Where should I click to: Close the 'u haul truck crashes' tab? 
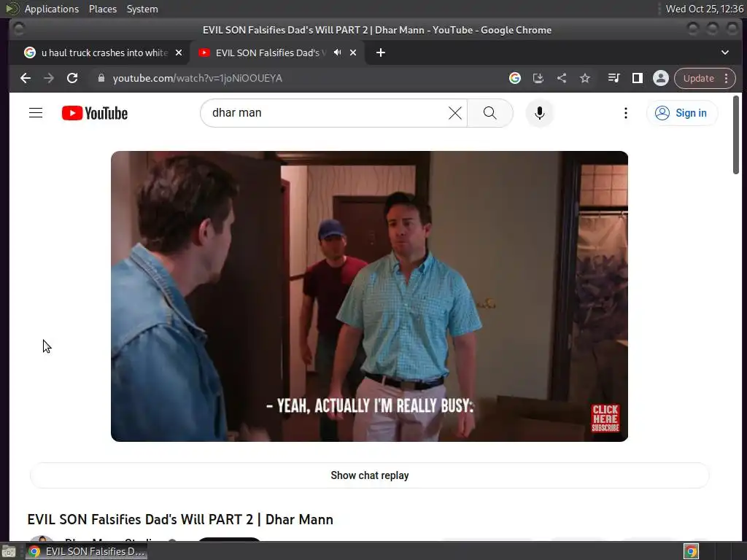tap(179, 52)
